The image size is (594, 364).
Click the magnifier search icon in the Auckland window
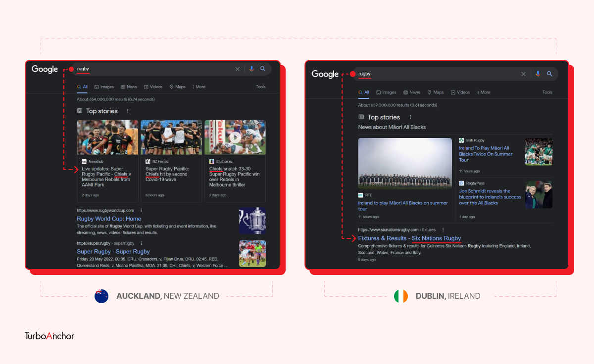pos(263,69)
